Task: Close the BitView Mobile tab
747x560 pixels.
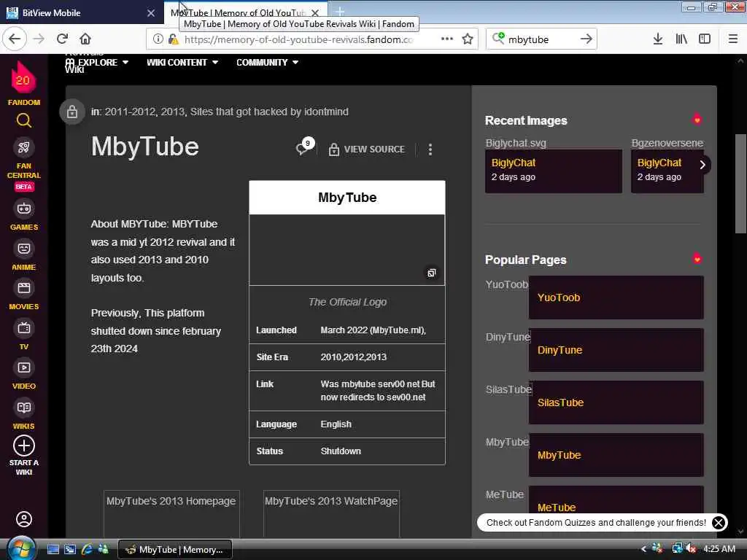Action: [151, 13]
